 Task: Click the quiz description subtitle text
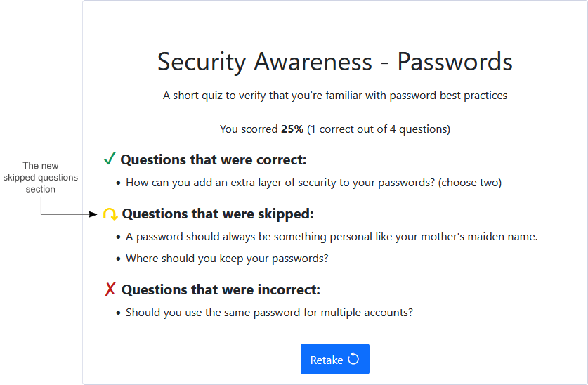click(x=334, y=95)
